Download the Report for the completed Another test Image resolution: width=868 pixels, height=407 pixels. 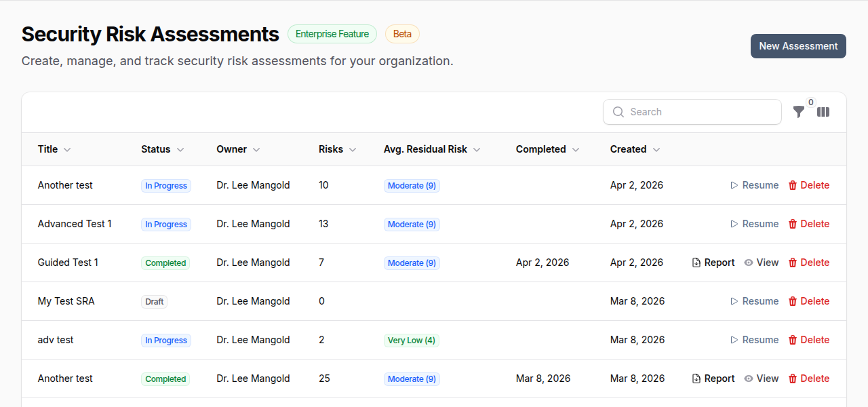click(x=713, y=378)
